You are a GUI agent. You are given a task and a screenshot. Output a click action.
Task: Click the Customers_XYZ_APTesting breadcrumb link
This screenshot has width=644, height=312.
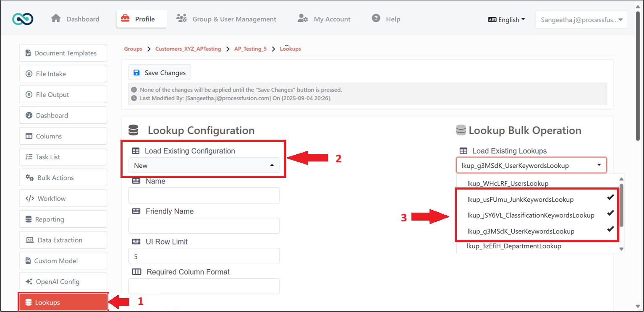188,49
